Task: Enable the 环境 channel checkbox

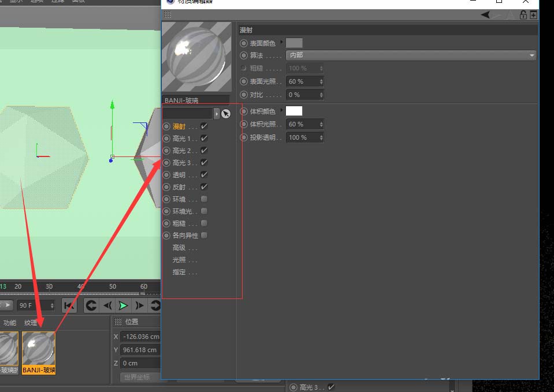Action: click(x=203, y=199)
